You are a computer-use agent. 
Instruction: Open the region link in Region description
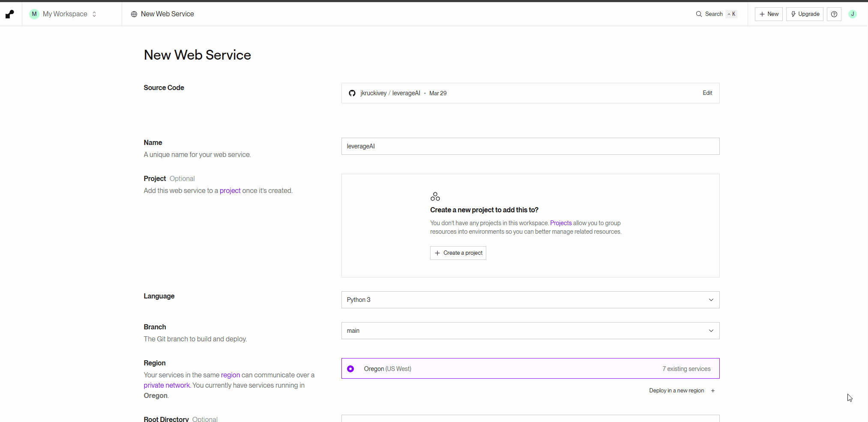tap(230, 375)
